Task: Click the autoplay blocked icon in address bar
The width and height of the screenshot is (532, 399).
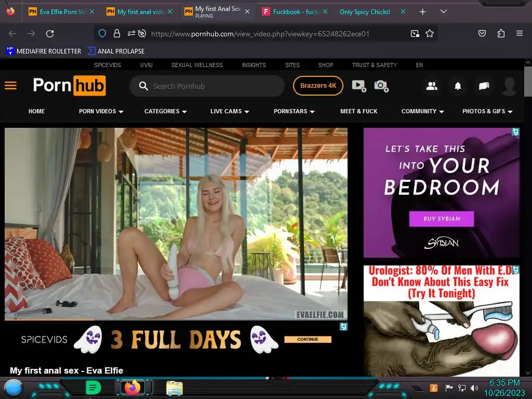Action: (x=142, y=33)
